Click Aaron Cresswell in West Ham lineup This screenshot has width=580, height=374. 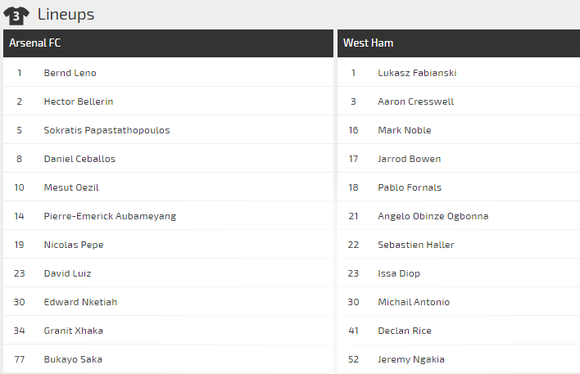416,101
